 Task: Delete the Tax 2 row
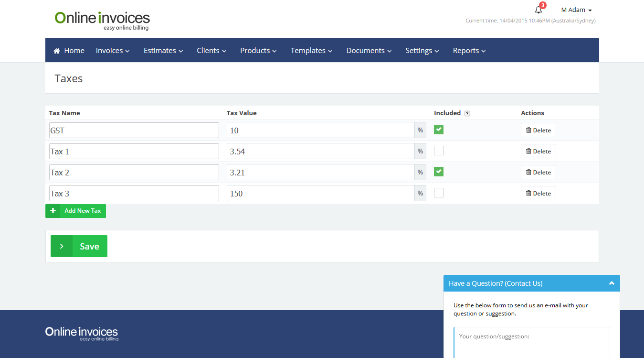tap(538, 173)
